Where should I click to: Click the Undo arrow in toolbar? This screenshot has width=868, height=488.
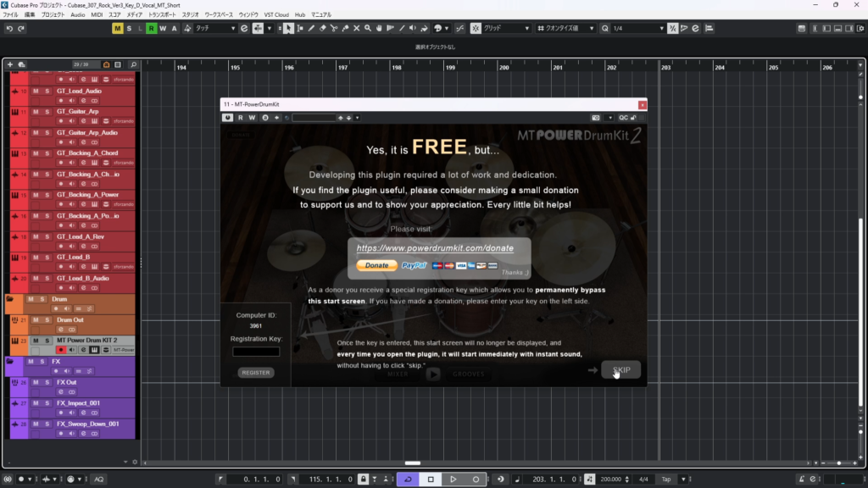(9, 29)
